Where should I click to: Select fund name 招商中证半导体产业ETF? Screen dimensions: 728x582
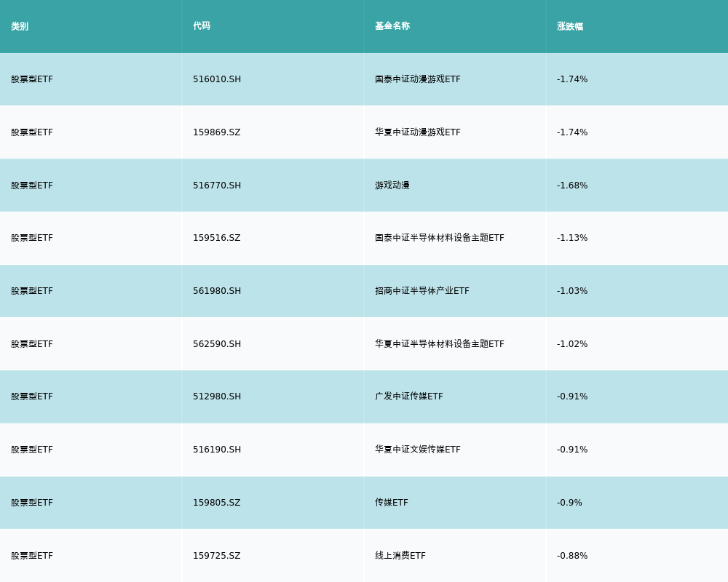coord(422,291)
